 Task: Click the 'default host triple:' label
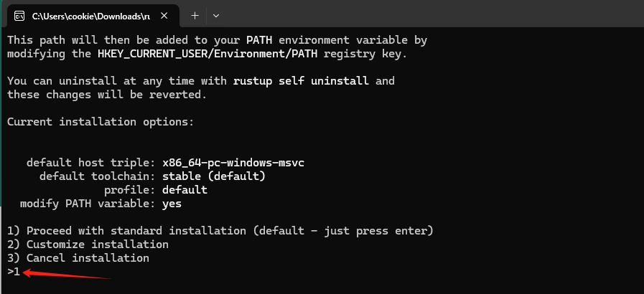[91, 163]
